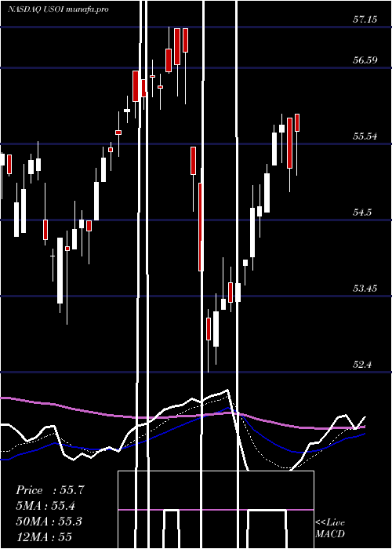Click the 55.54 price level label
392x549 pixels.
[365, 136]
